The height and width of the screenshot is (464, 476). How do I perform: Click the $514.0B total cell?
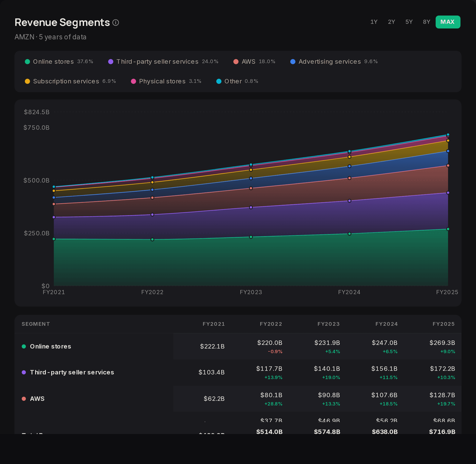tap(270, 432)
